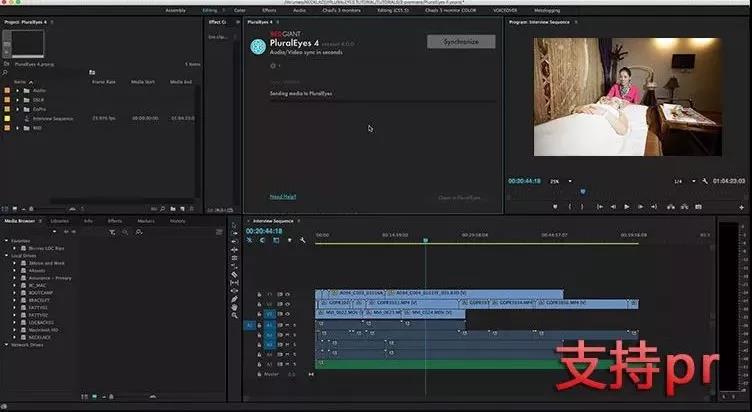Screen dimensions: 752x412
Task: Click the Go to Out point button
Action: [x=653, y=207]
